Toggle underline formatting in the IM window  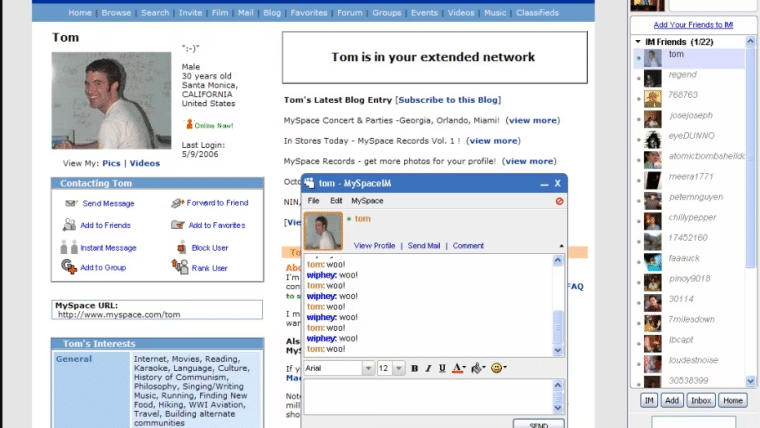442,368
